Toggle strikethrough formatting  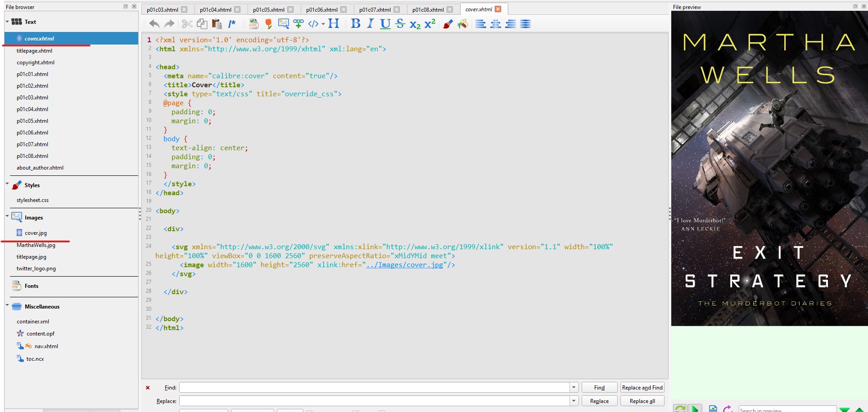400,23
